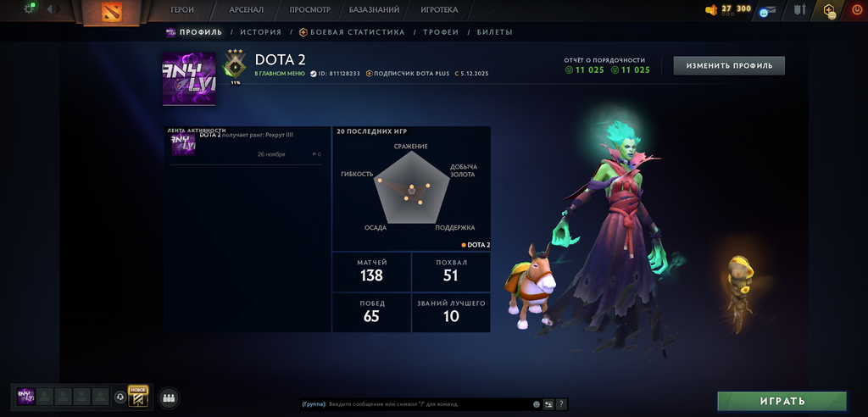This screenshot has height=417, width=868.
Task: Click the profile avatar image
Action: point(189,79)
